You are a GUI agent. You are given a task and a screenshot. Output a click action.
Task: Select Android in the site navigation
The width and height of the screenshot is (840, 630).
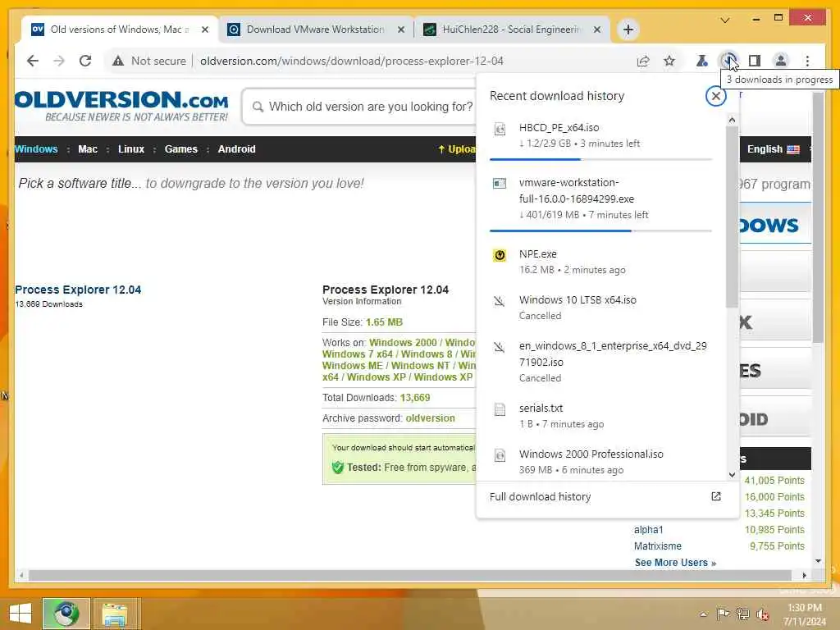pyautogui.click(x=236, y=149)
